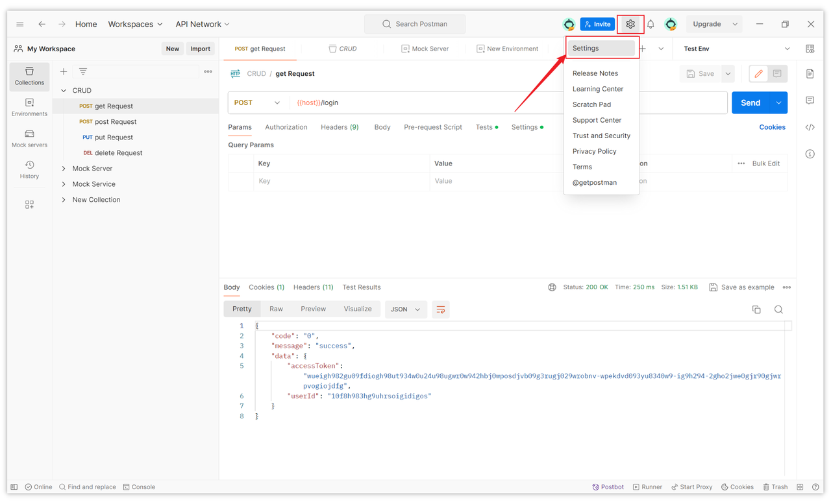Open comments icon in right sidebar
This screenshot has height=504, width=831.
point(810,101)
